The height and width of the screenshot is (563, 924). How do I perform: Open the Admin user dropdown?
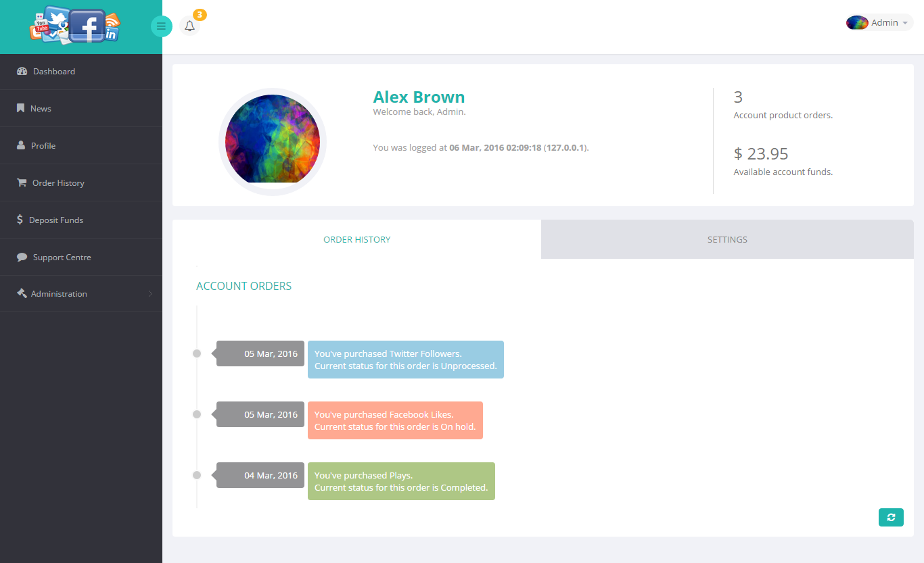point(879,23)
